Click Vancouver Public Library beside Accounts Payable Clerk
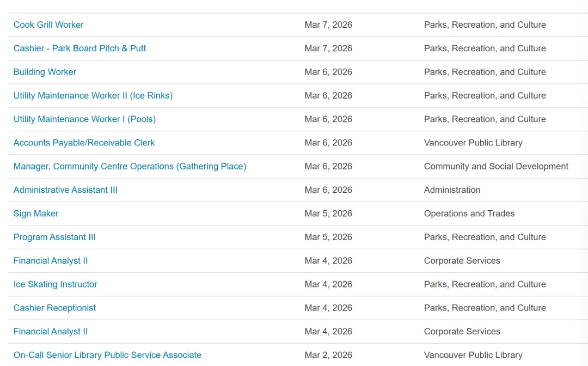This screenshot has height=366, width=588. [x=473, y=143]
